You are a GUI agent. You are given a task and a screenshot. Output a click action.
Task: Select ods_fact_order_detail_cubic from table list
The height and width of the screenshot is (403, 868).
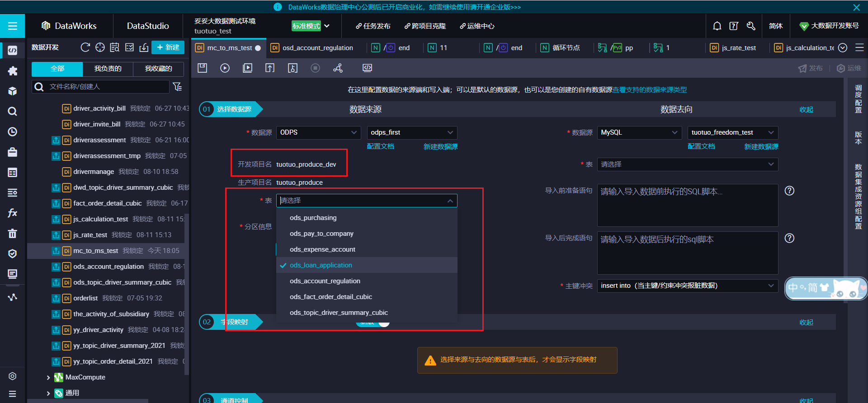click(367, 297)
